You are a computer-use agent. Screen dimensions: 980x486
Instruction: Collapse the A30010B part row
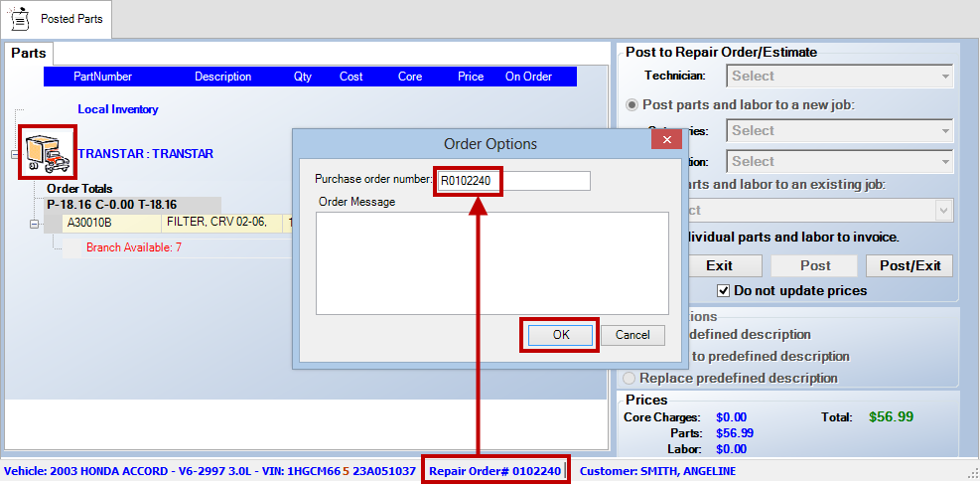(34, 224)
